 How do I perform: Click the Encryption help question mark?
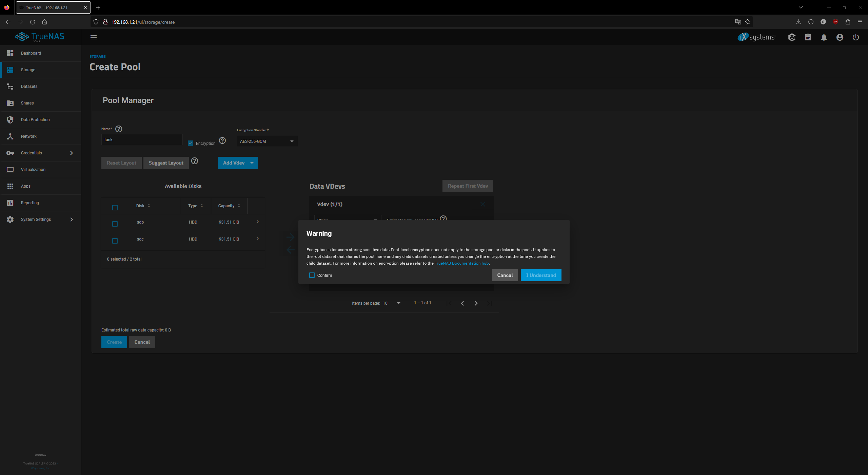coord(222,140)
